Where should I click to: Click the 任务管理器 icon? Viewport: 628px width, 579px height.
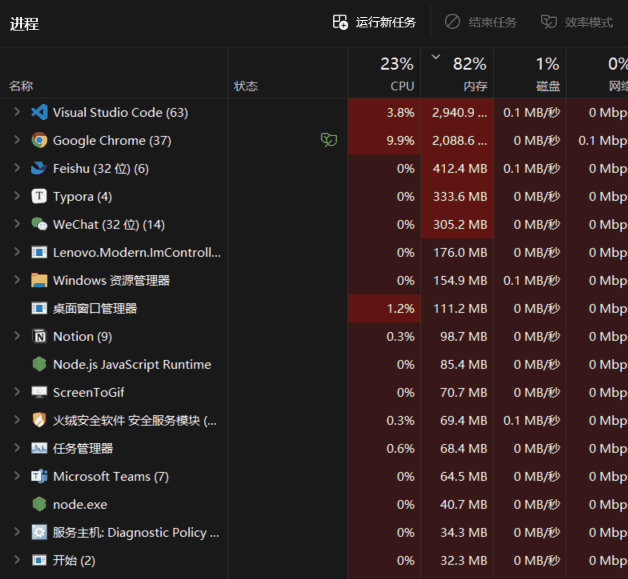coord(39,448)
